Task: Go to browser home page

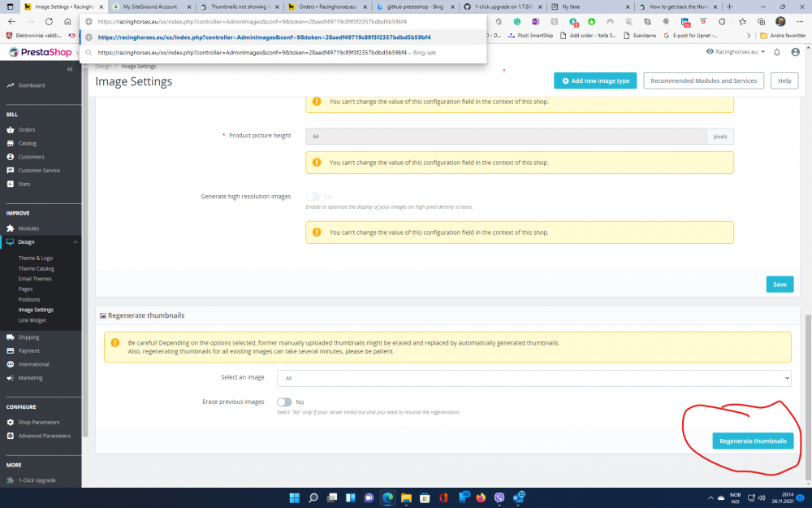Action: (x=67, y=21)
